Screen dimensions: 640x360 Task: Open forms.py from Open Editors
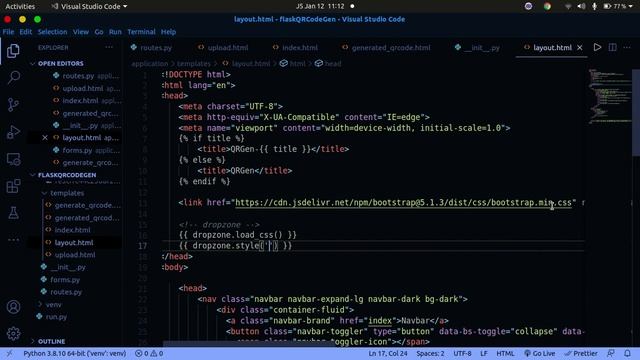click(x=77, y=150)
